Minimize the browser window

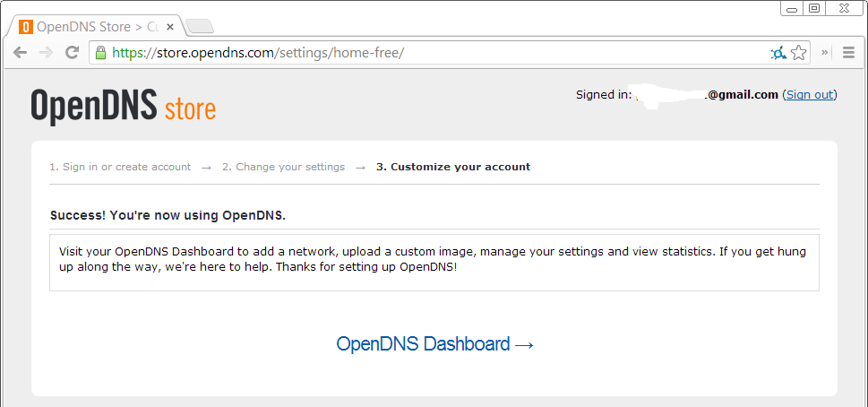(x=792, y=8)
